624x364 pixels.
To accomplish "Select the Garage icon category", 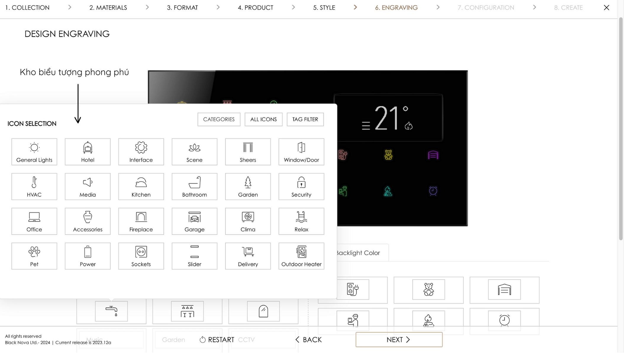I will point(194,221).
